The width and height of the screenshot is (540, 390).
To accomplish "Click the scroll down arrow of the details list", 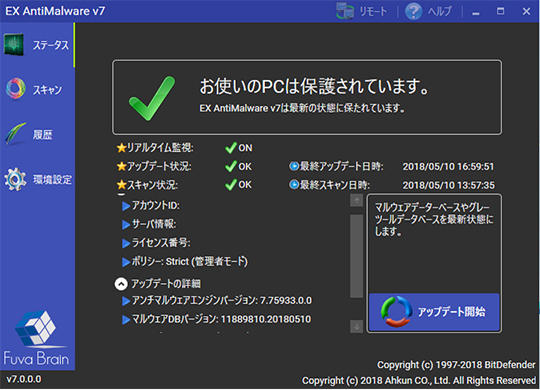I will (x=356, y=326).
